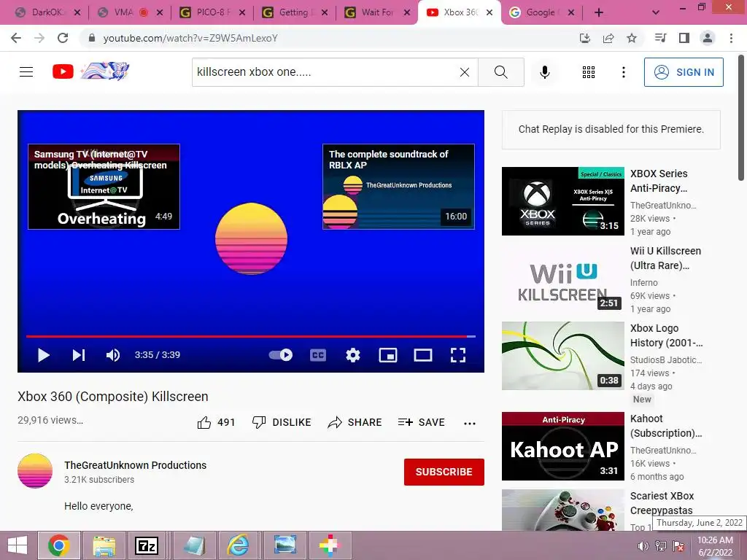The image size is (747, 560).
Task: Switch to the DarkOK tab
Action: 47,12
